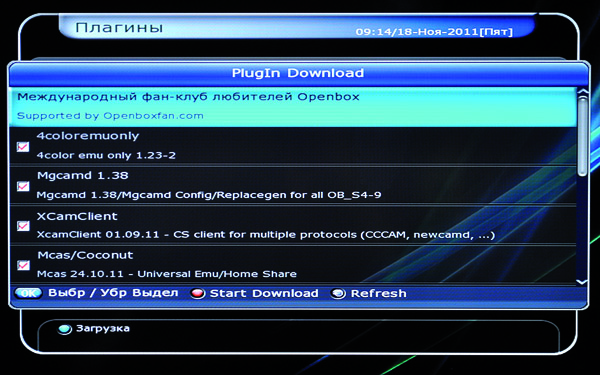The height and width of the screenshot is (375, 600).
Task: Select the 'Mgcamd 1.38' title
Action: point(83,176)
